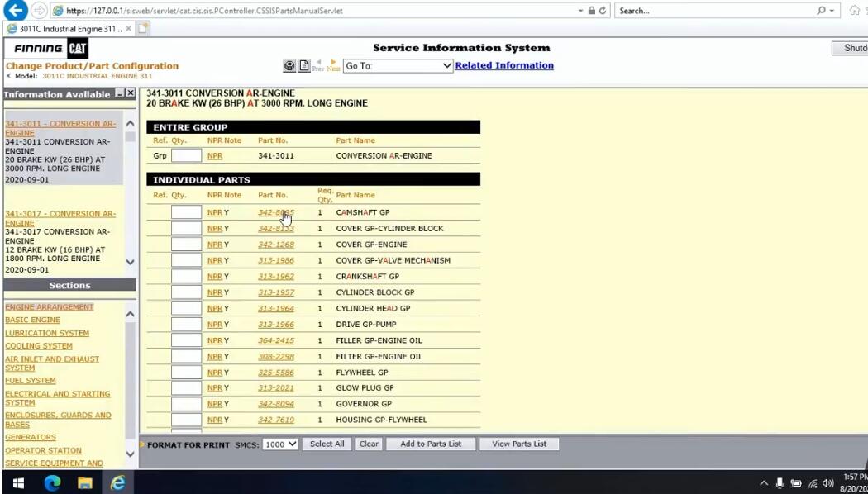
Task: Open Microsoft Edge from the taskbar
Action: 53,483
